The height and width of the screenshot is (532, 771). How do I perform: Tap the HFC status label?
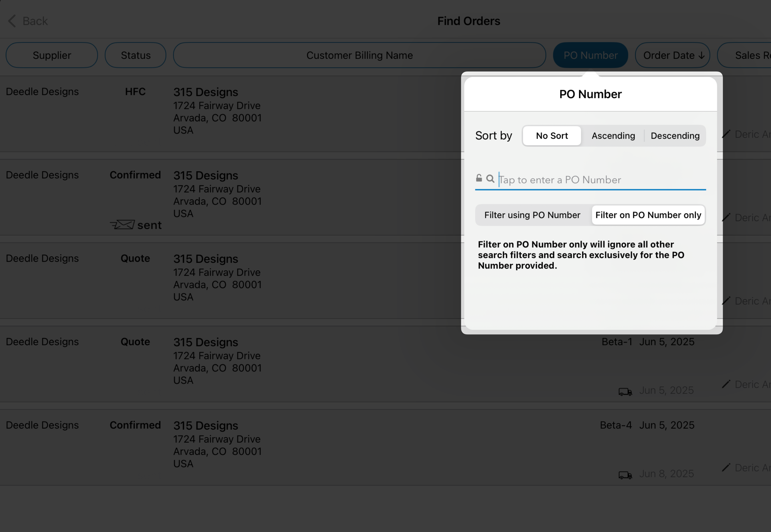pyautogui.click(x=135, y=92)
